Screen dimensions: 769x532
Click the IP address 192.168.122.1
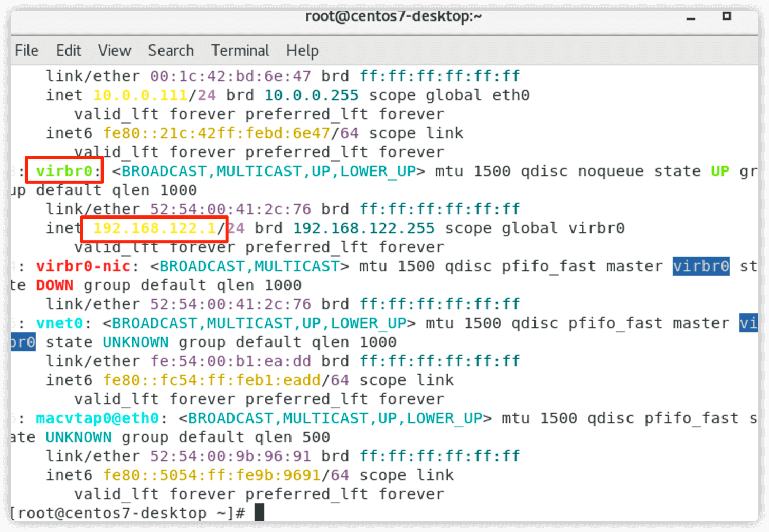(155, 228)
